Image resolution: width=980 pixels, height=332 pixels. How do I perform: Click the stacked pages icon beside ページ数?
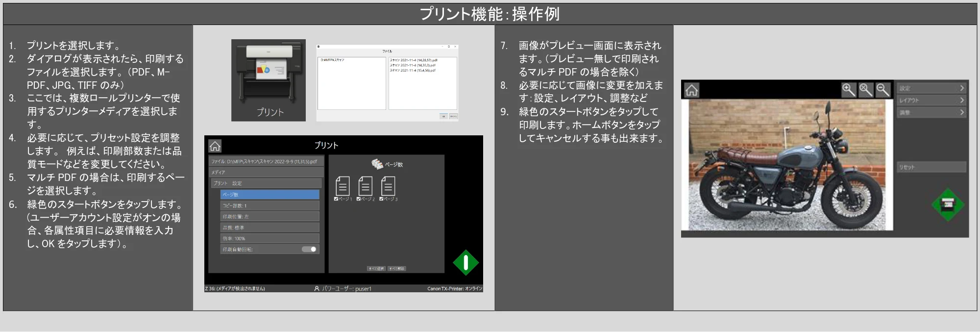pyautogui.click(x=377, y=164)
